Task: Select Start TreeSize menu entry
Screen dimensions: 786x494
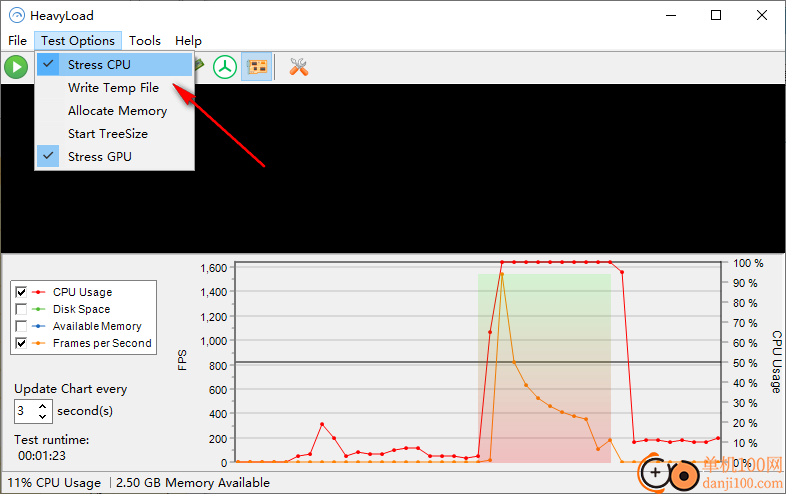Action: tap(114, 134)
